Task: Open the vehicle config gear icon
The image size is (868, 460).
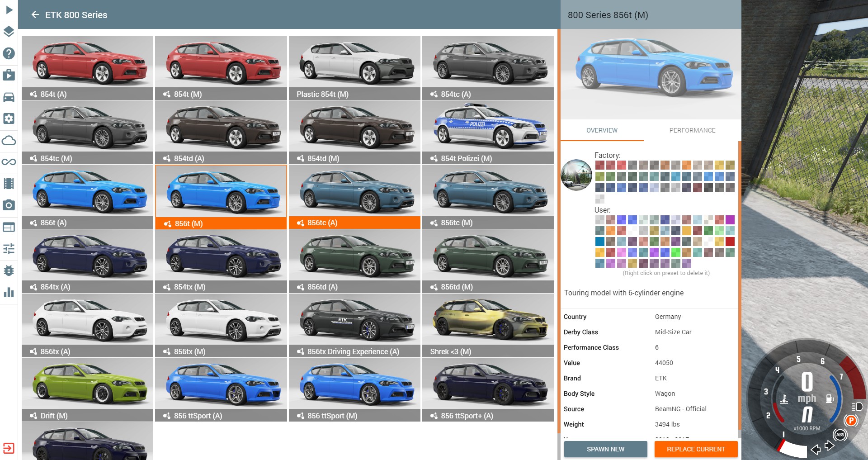Action: (9, 119)
